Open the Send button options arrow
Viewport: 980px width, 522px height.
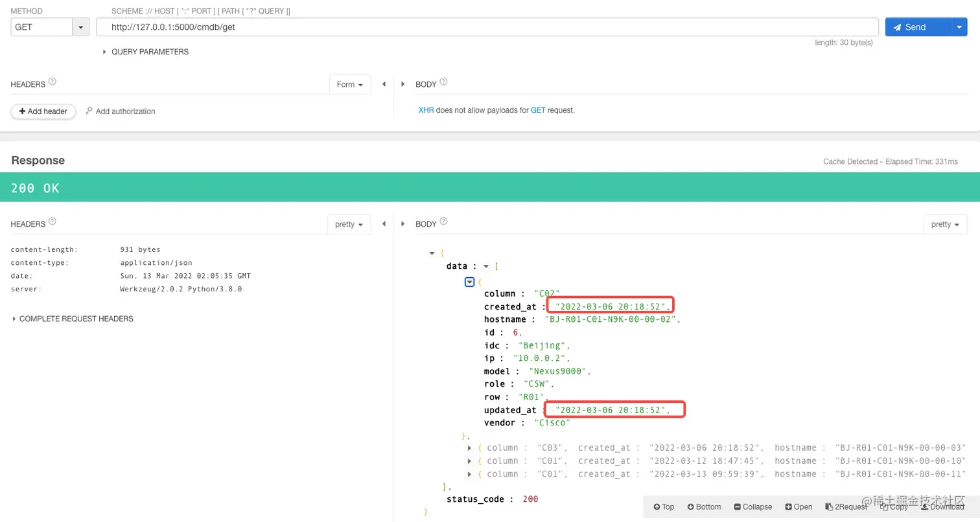click(959, 27)
